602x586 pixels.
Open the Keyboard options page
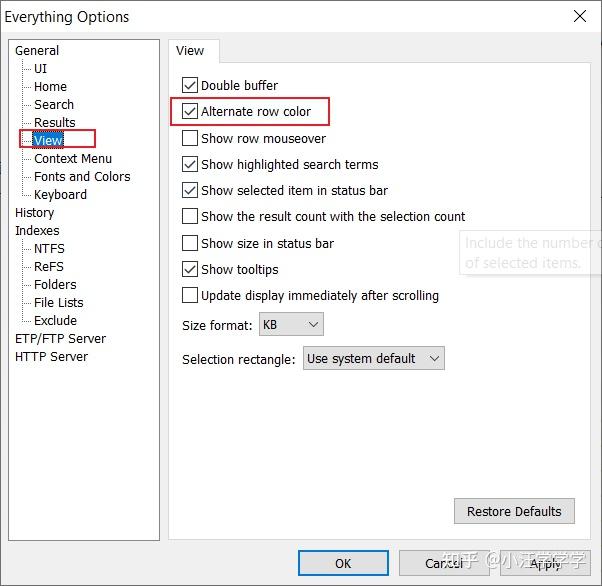click(x=60, y=195)
